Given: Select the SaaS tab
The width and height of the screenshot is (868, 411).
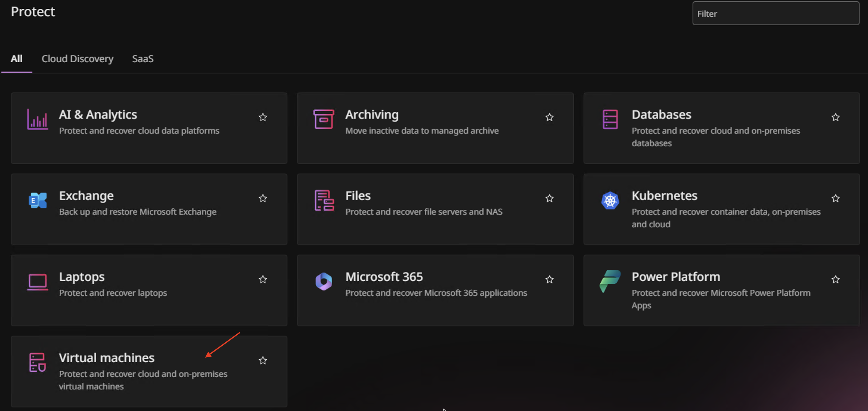Looking at the screenshot, I should tap(143, 59).
